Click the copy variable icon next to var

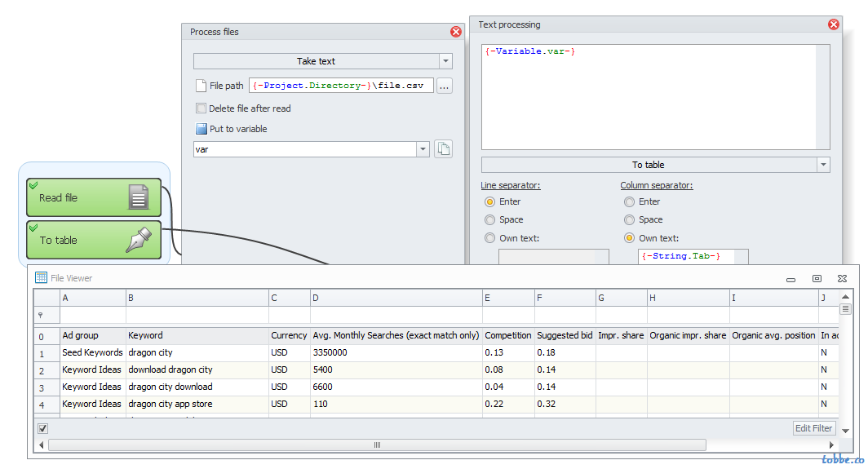[x=444, y=148]
